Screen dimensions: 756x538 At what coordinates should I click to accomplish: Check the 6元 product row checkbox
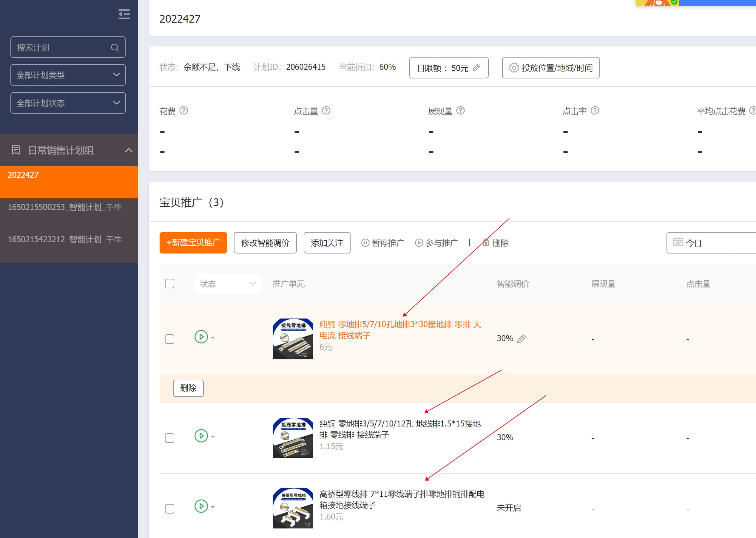pyautogui.click(x=170, y=339)
